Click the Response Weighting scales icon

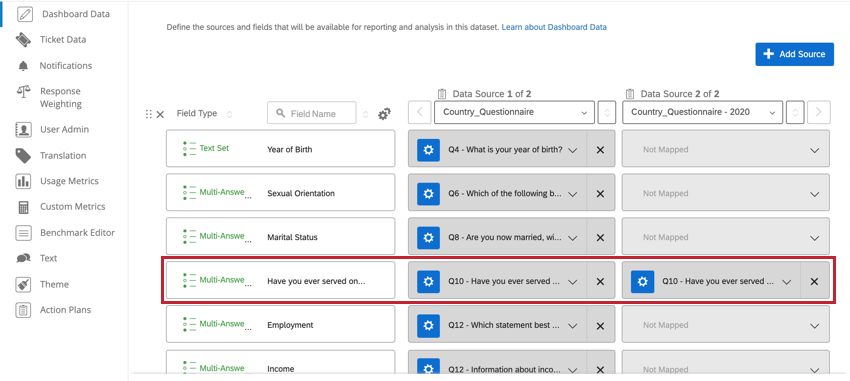click(x=23, y=91)
